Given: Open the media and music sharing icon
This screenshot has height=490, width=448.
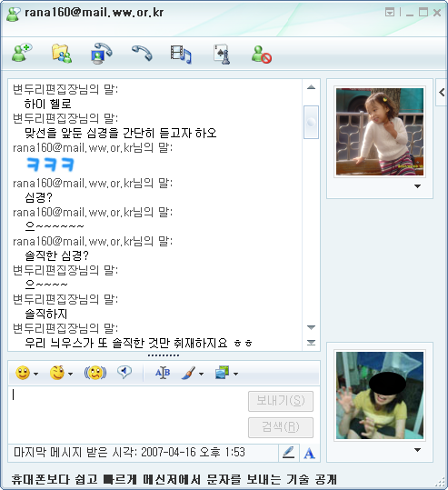Looking at the screenshot, I should pos(181,55).
